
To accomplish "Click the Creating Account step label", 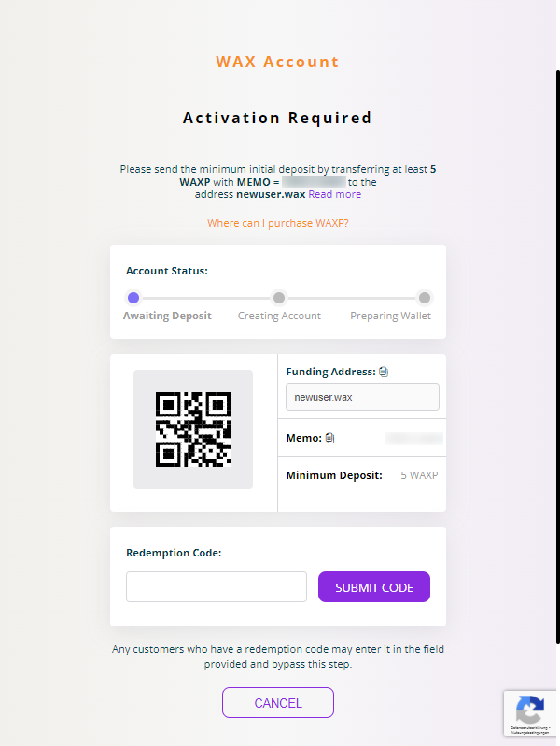I will 279,316.
